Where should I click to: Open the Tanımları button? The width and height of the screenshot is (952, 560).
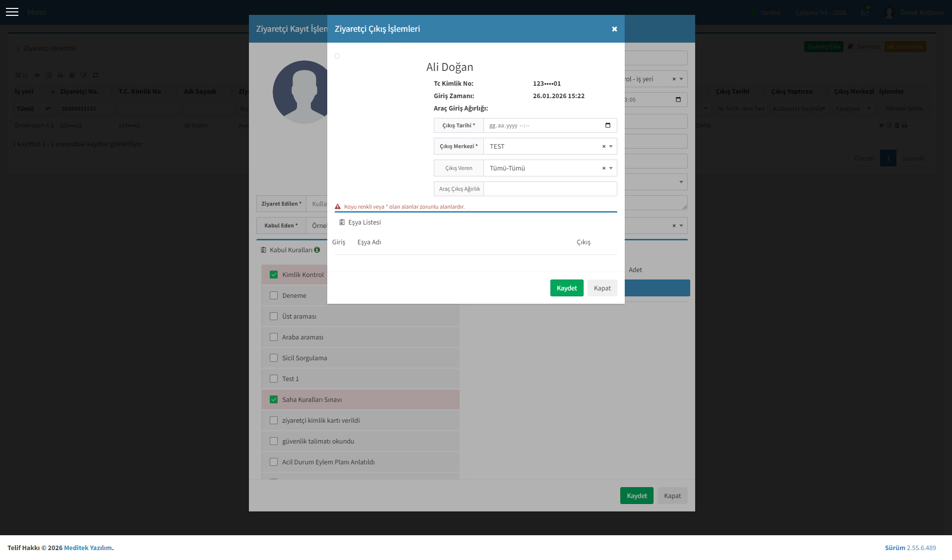[x=864, y=47]
